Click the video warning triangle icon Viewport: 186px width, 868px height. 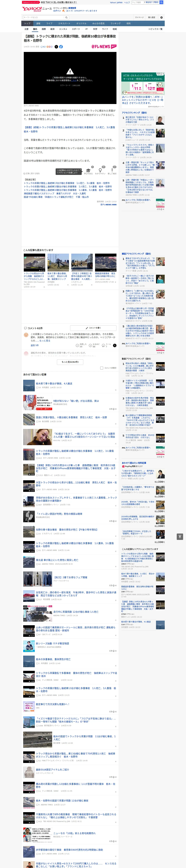(70, 71)
